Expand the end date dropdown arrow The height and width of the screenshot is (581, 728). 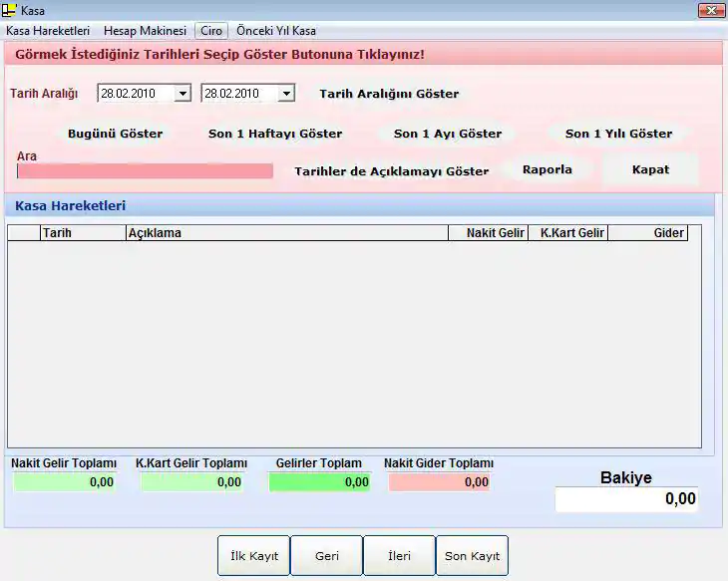[x=286, y=94]
